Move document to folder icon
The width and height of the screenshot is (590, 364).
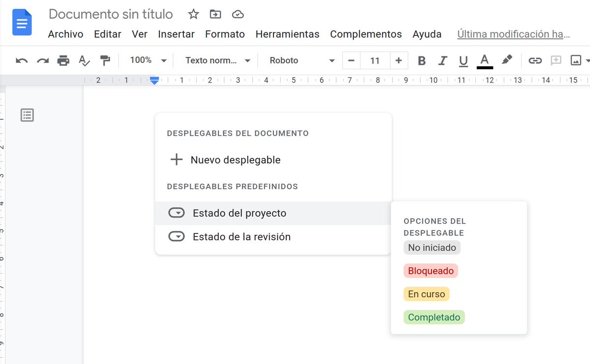point(215,14)
